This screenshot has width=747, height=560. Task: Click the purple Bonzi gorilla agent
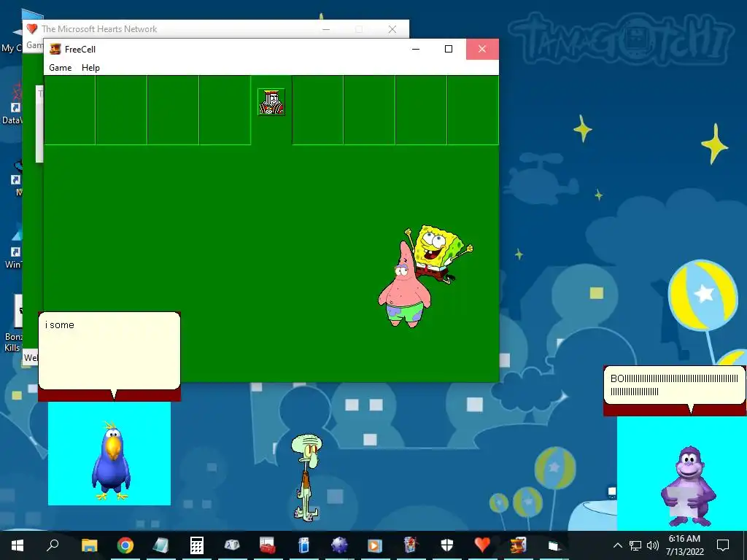coord(689,486)
